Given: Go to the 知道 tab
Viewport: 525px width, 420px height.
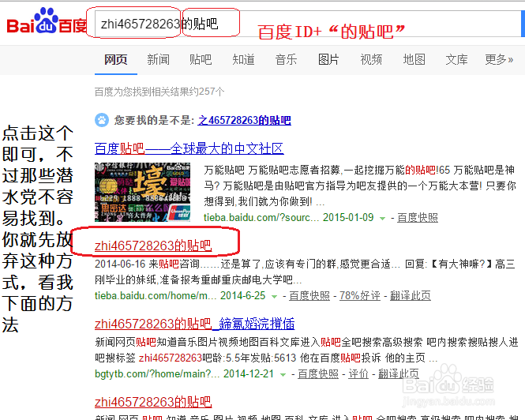Looking at the screenshot, I should [243, 60].
